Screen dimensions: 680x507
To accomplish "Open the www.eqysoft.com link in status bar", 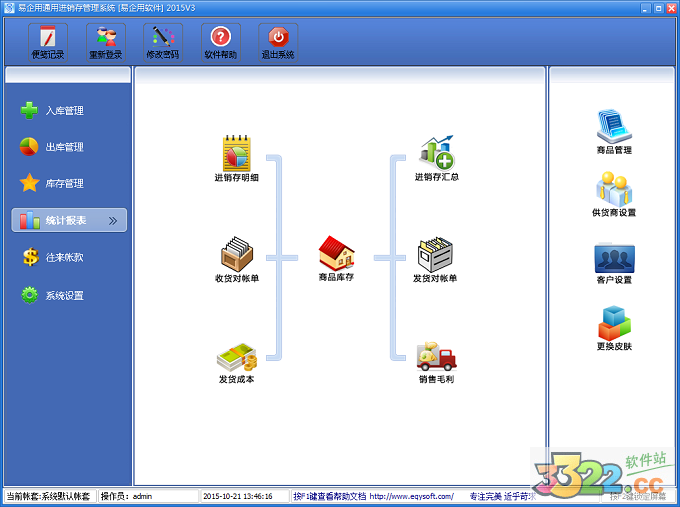I will (x=412, y=496).
